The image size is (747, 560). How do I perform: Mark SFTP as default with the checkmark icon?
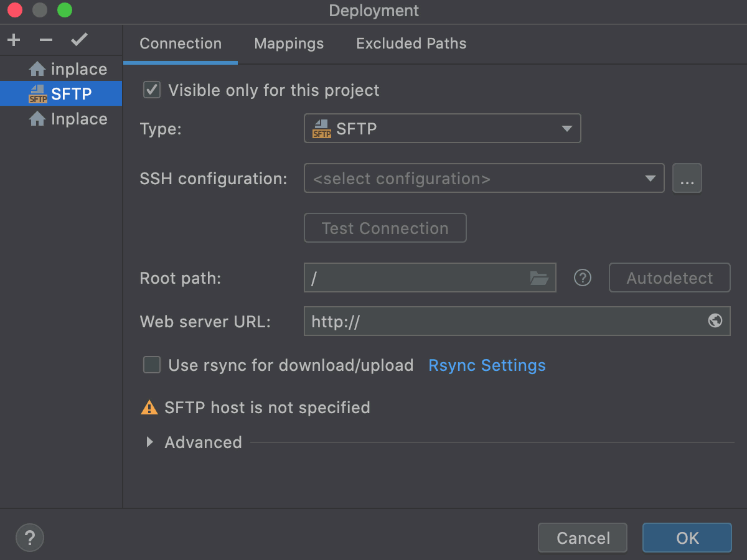pyautogui.click(x=79, y=39)
